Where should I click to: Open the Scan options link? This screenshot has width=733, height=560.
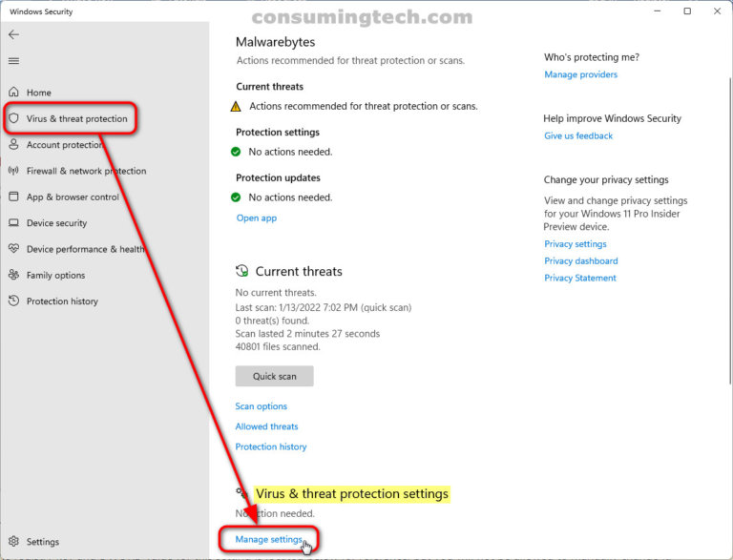[261, 406]
